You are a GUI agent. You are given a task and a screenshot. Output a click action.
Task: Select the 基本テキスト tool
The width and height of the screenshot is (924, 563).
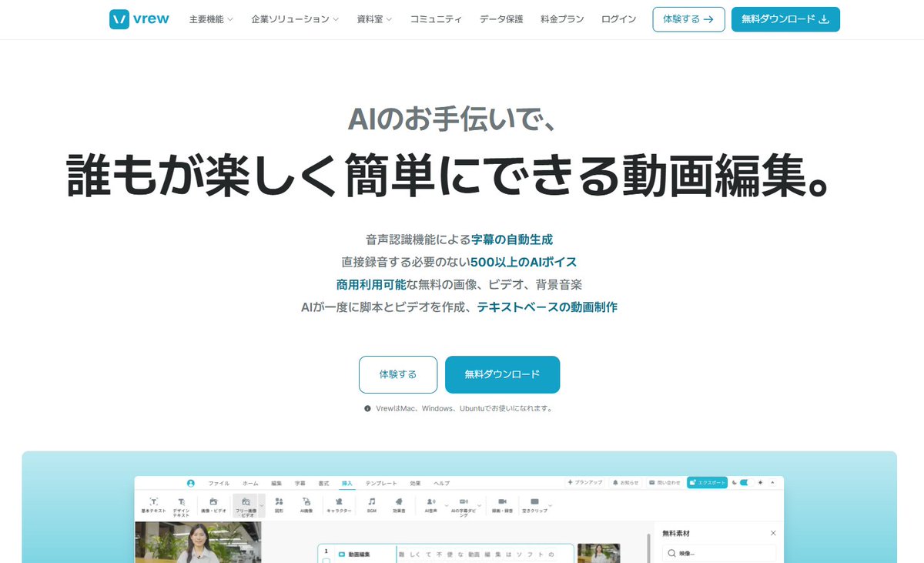click(154, 505)
